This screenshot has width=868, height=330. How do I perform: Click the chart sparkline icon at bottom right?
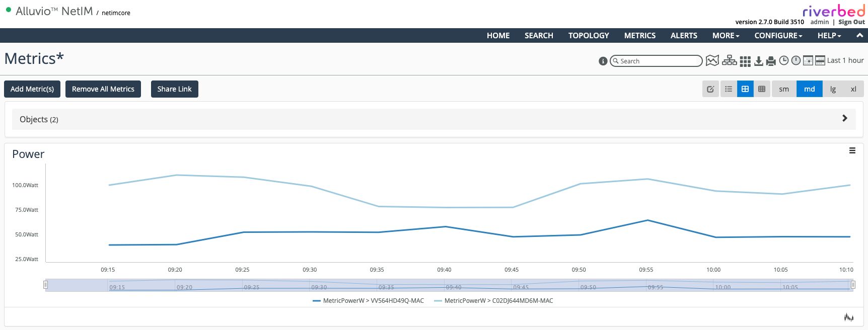(849, 317)
